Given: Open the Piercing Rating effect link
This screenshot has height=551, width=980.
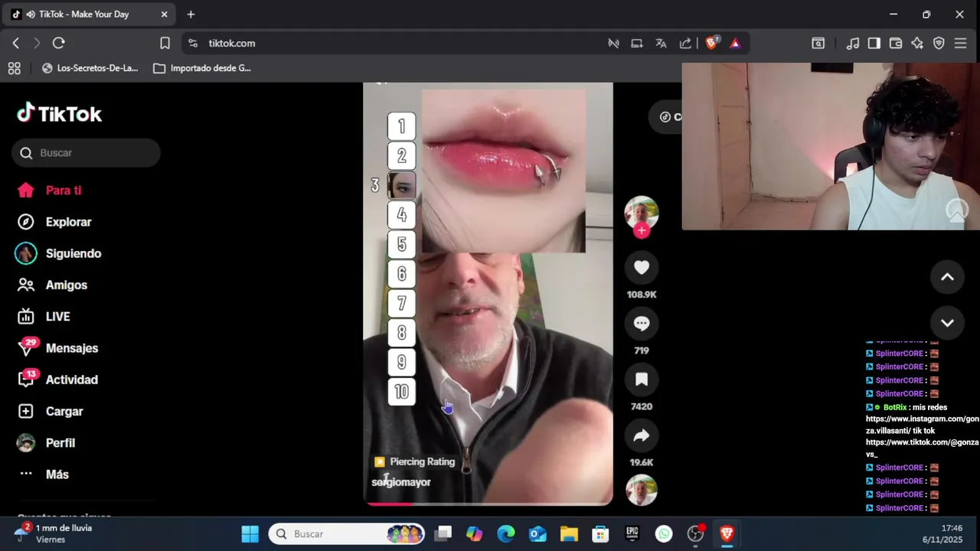Looking at the screenshot, I should 414,461.
